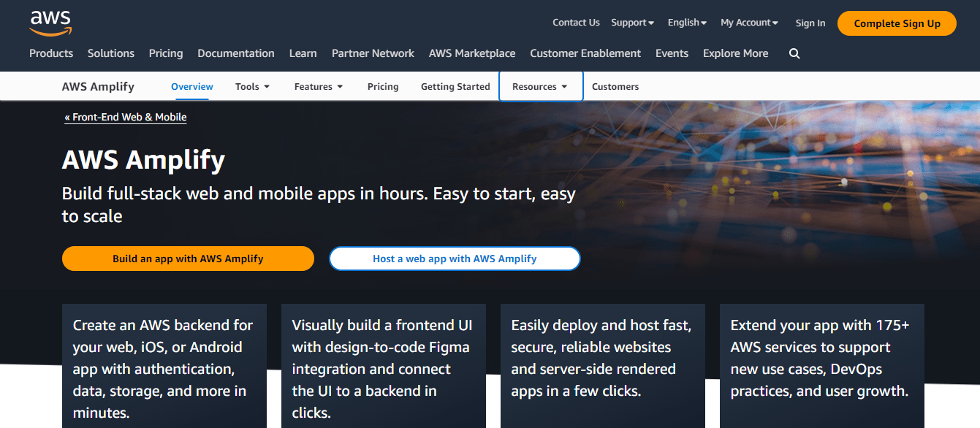This screenshot has height=428, width=980.
Task: Click Host a web app with AWS Amplify
Action: [454, 259]
